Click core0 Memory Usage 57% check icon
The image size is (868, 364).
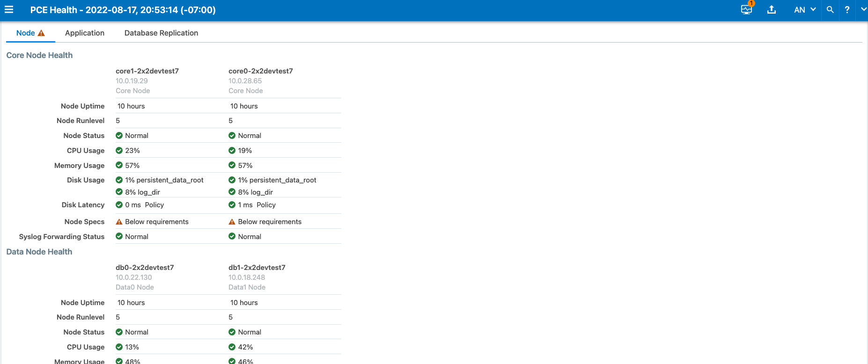coord(232,165)
